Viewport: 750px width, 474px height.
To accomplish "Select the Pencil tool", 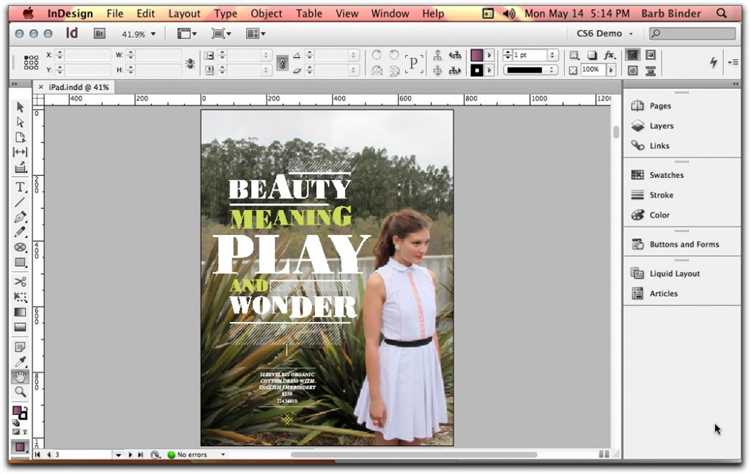I will coord(20,232).
